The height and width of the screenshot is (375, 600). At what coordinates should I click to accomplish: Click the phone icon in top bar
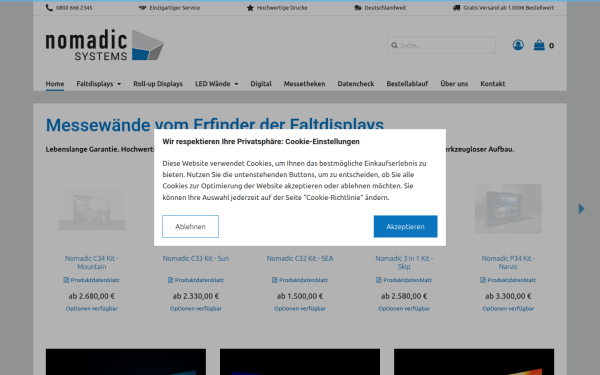tap(49, 8)
